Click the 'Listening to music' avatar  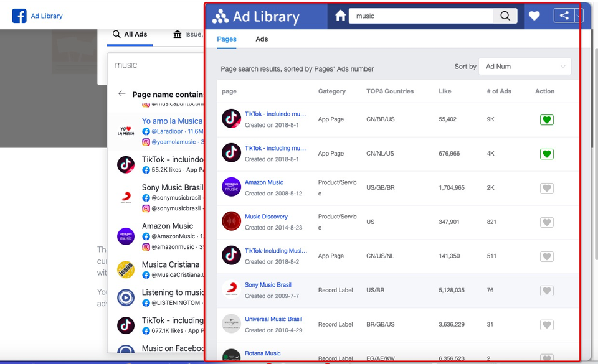coord(125,298)
